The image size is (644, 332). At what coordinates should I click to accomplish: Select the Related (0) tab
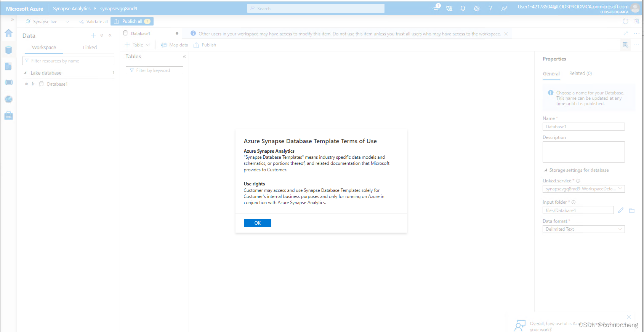[580, 73]
